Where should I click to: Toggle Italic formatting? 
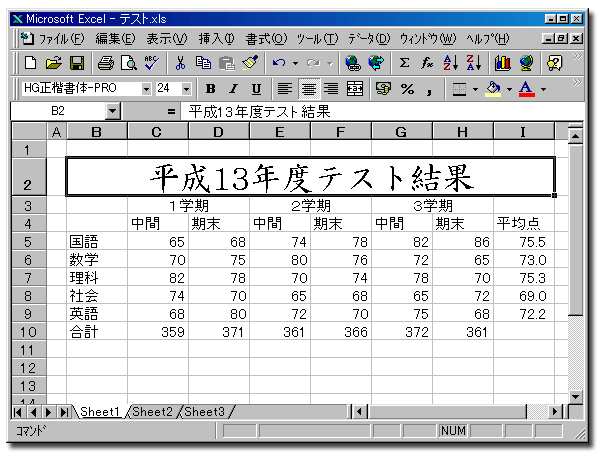(x=233, y=89)
